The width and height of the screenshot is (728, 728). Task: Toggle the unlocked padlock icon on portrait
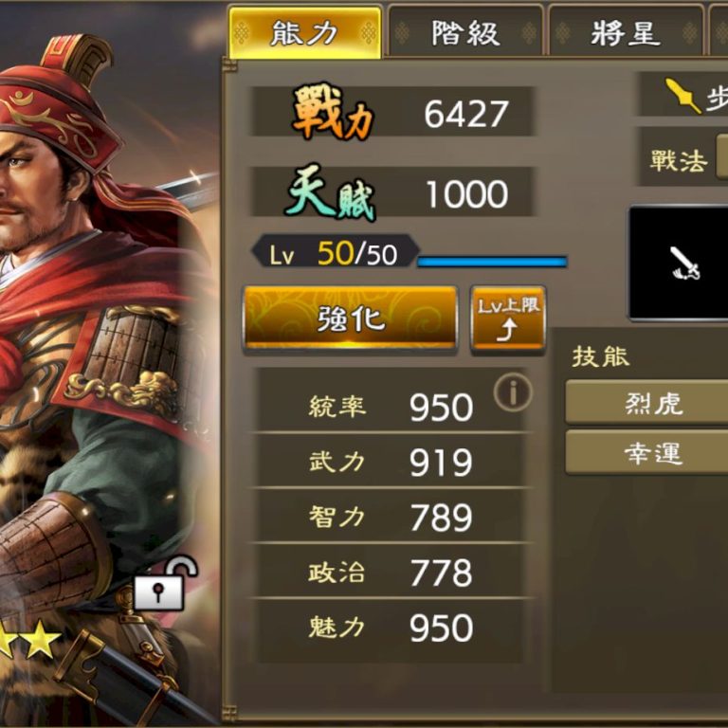(166, 583)
